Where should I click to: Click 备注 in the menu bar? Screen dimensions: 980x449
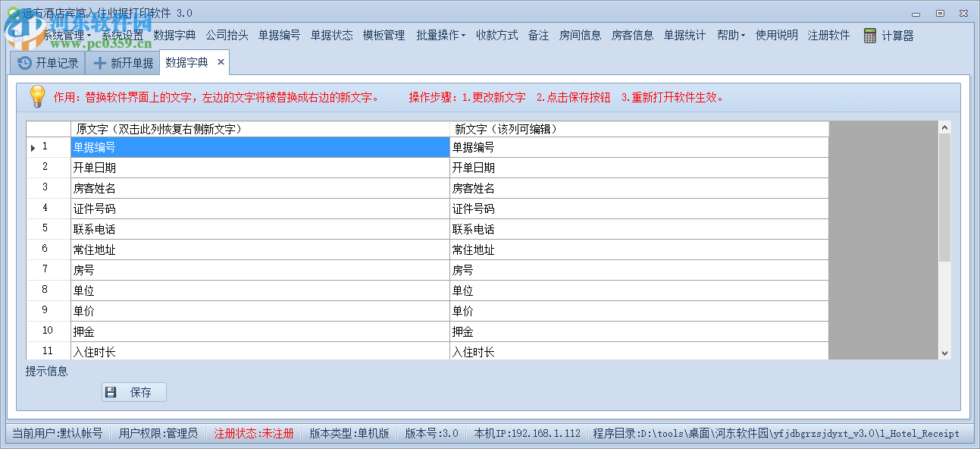[538, 35]
